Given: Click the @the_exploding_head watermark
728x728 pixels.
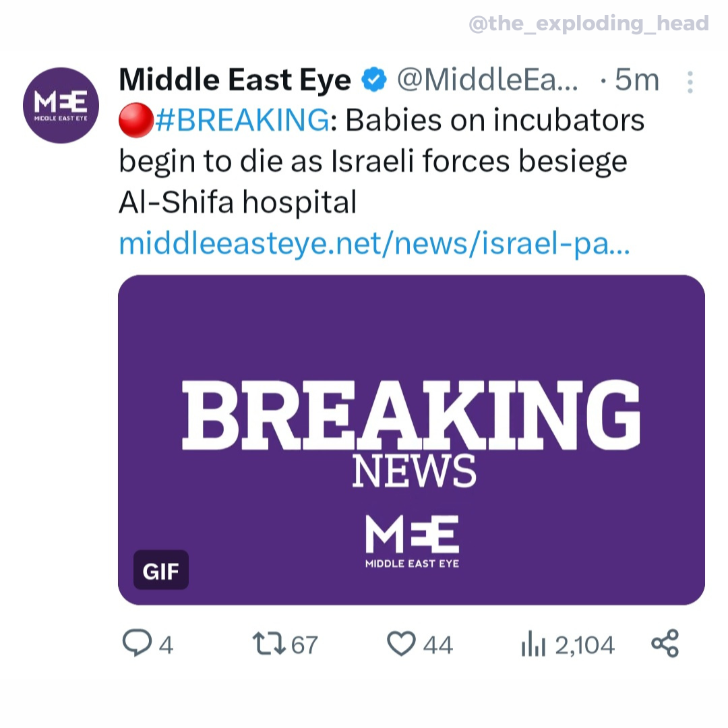Looking at the screenshot, I should (588, 24).
